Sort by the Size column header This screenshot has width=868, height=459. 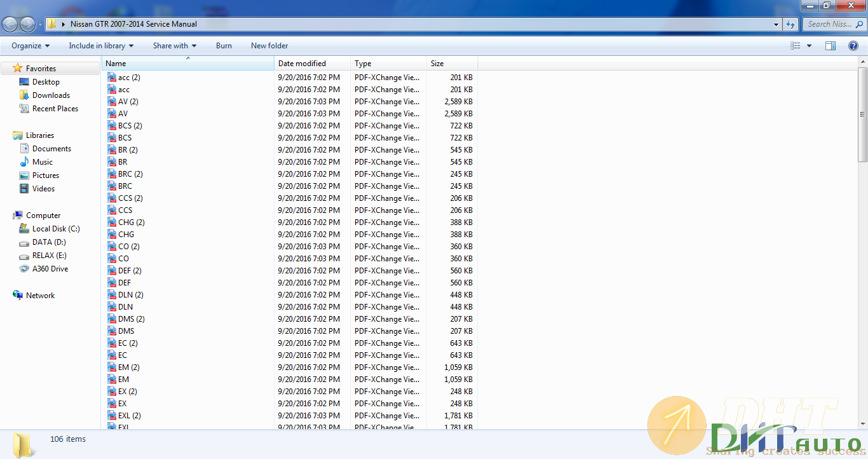click(x=452, y=64)
